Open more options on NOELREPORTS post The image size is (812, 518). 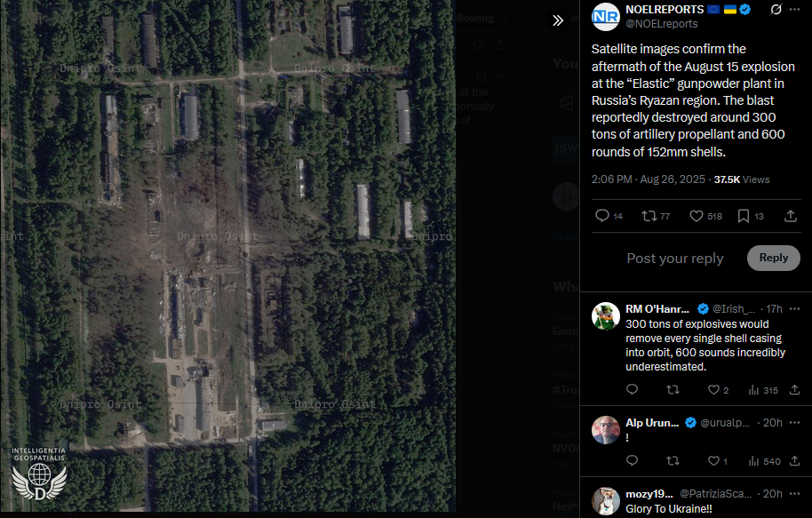(x=795, y=9)
